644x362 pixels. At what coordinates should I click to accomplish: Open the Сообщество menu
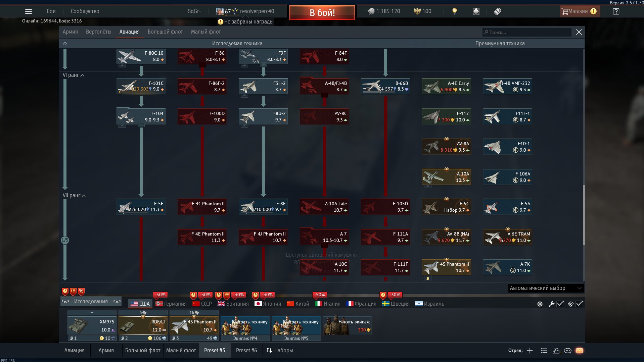pyautogui.click(x=85, y=11)
